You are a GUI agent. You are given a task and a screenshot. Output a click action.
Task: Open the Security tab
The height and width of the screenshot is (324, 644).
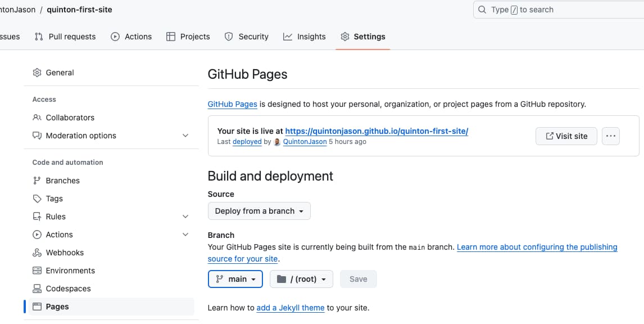pyautogui.click(x=247, y=37)
